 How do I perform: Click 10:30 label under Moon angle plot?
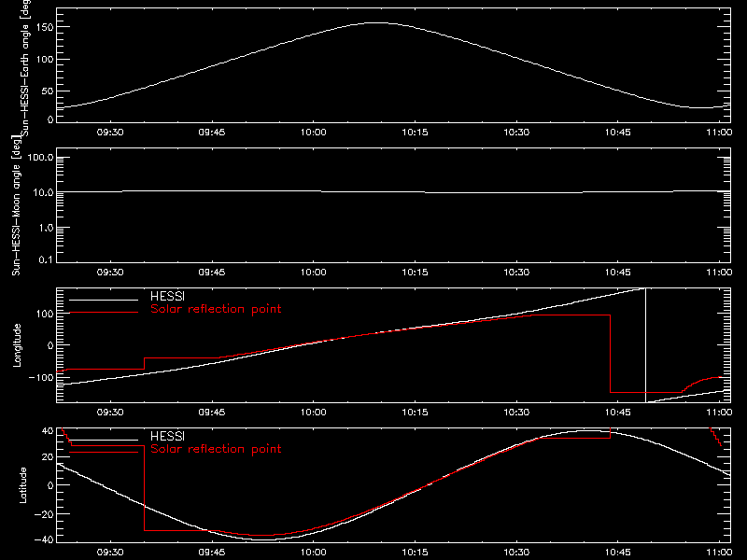click(516, 272)
